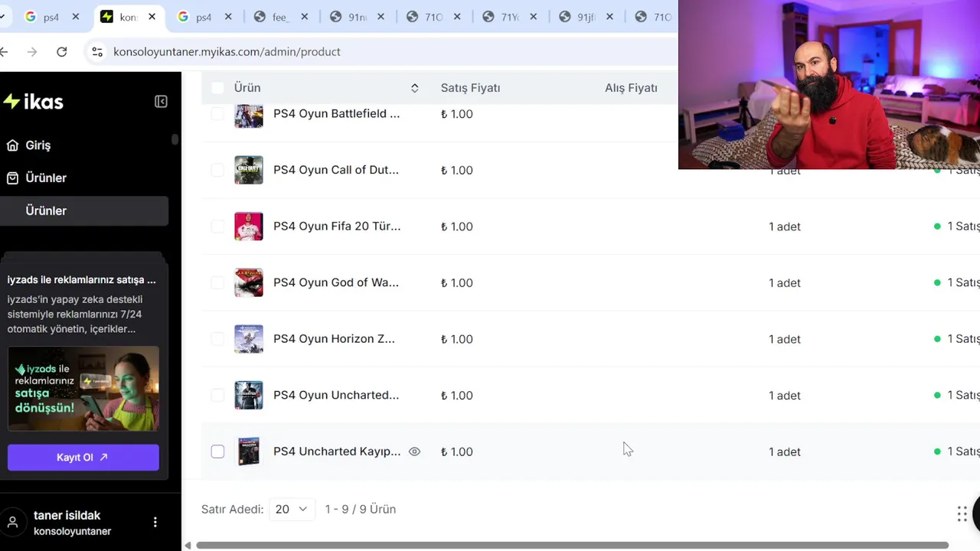980x551 pixels.
Task: Click 'iyzads ile reklamlarınız satışa' heading
Action: 81,280
